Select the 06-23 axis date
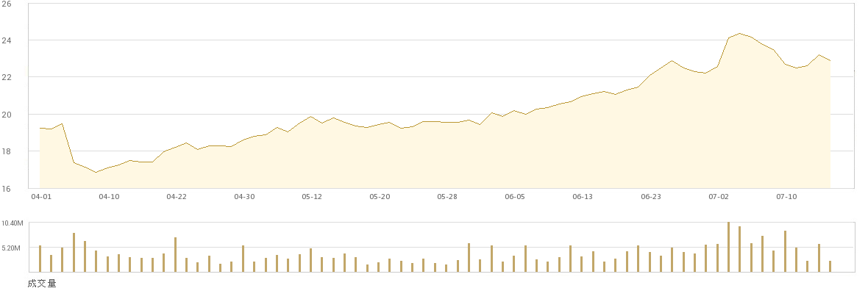This screenshot has height=288, width=868. (651, 197)
